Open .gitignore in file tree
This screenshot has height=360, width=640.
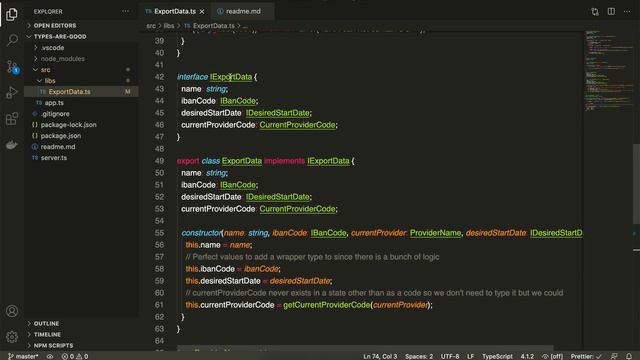click(x=81, y=114)
